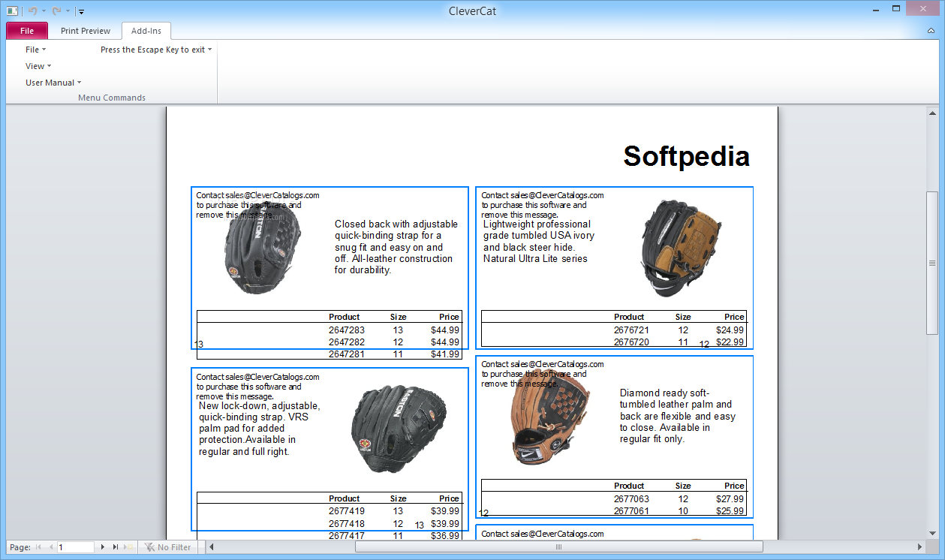Click the vertical scrollbar up arrow

[x=932, y=112]
